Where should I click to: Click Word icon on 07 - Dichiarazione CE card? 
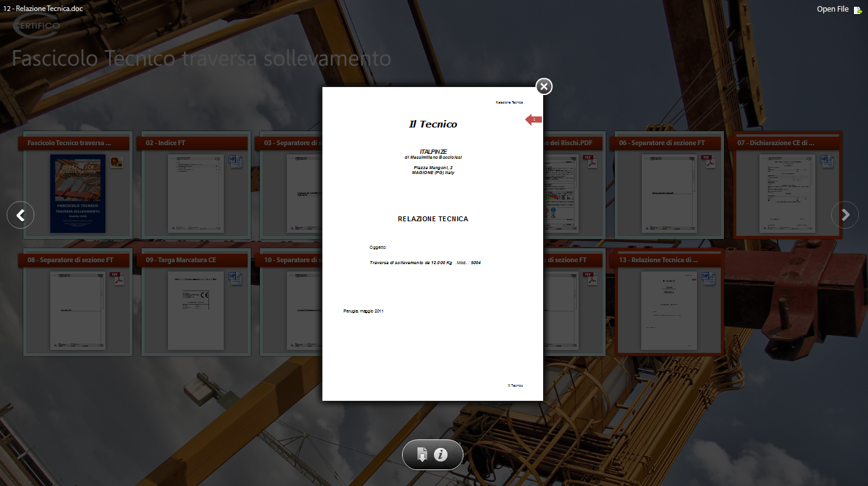point(827,162)
